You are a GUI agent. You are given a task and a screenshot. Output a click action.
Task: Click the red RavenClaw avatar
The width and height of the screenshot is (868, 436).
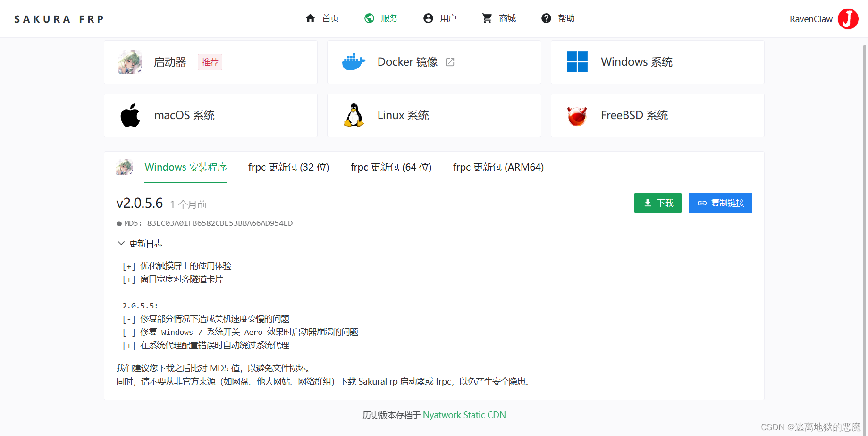(x=848, y=19)
